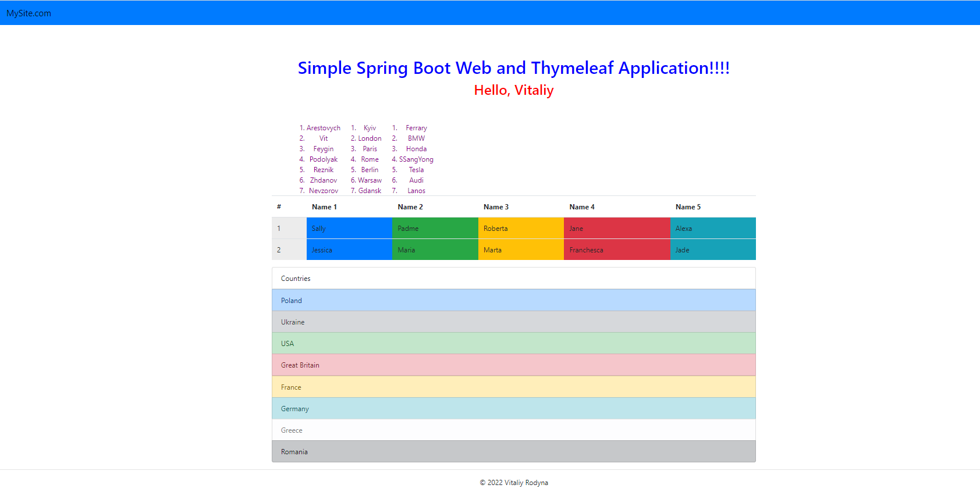Select the green Padme cell

[x=435, y=228]
